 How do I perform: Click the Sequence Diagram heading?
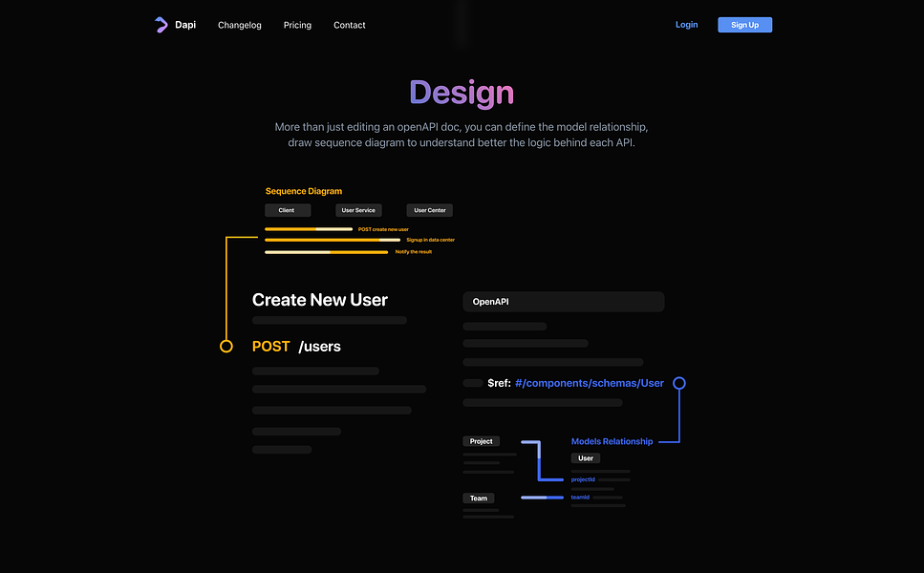pos(304,191)
